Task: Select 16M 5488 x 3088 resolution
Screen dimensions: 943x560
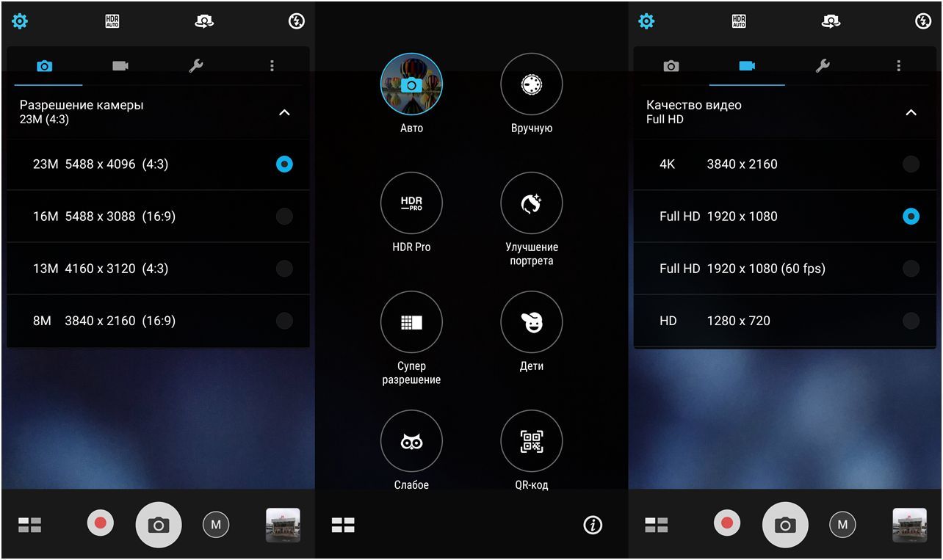Action: click(284, 217)
